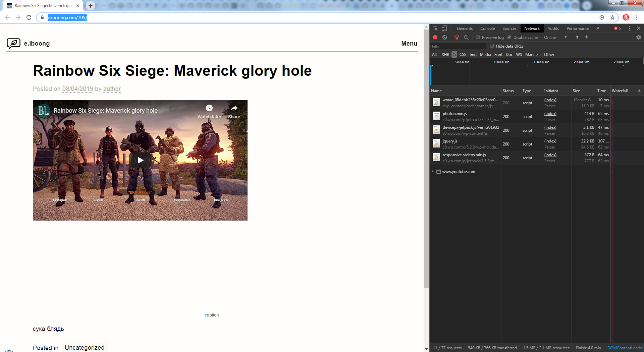Filter requests by Font
The width and height of the screenshot is (644, 352).
click(x=498, y=54)
